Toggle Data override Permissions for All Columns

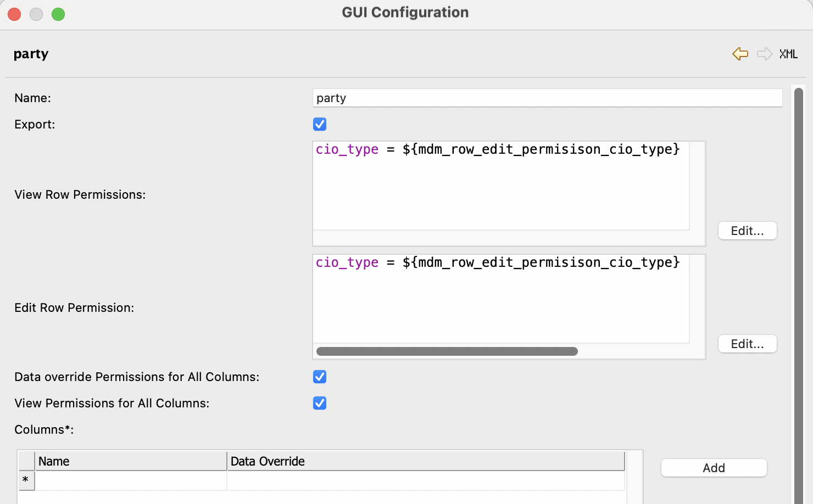point(320,377)
